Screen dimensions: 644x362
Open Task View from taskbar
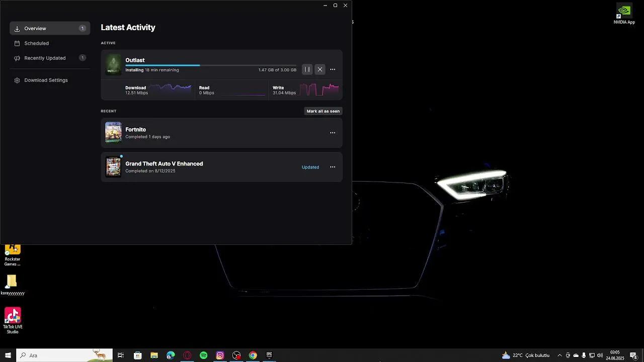pos(121,355)
